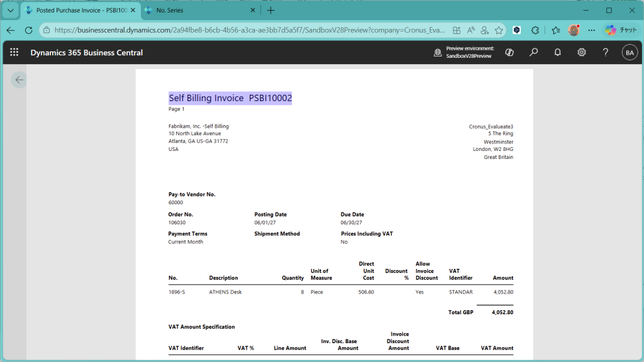The image size is (644, 362).
Task: Open the browser settings and more menu
Action: tap(591, 30)
